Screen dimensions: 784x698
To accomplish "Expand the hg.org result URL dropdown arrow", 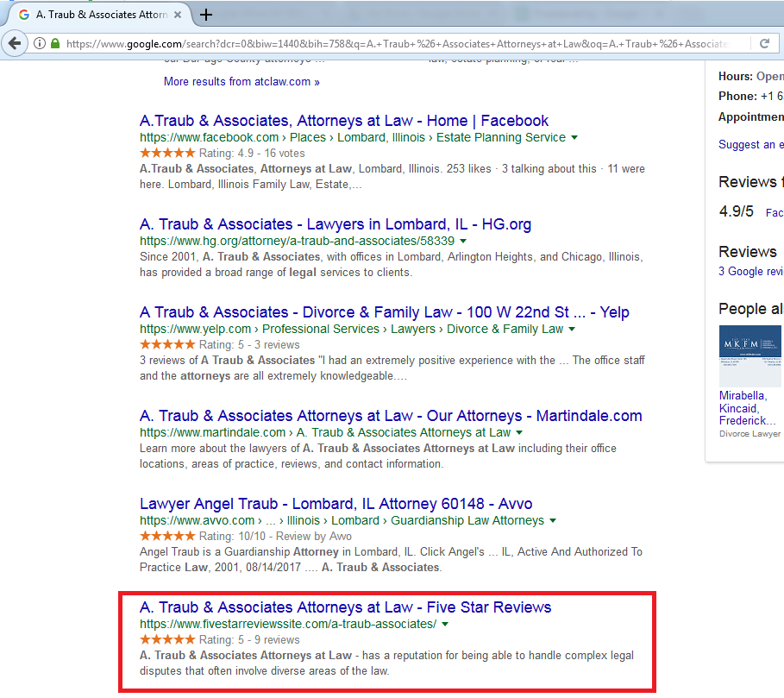I will point(463,241).
